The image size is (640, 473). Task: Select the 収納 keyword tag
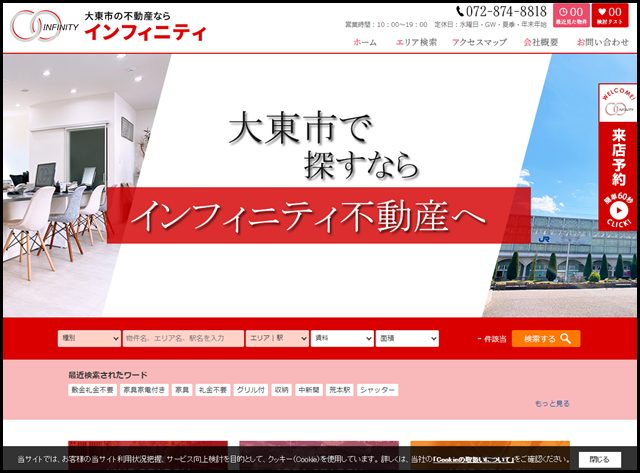click(282, 390)
